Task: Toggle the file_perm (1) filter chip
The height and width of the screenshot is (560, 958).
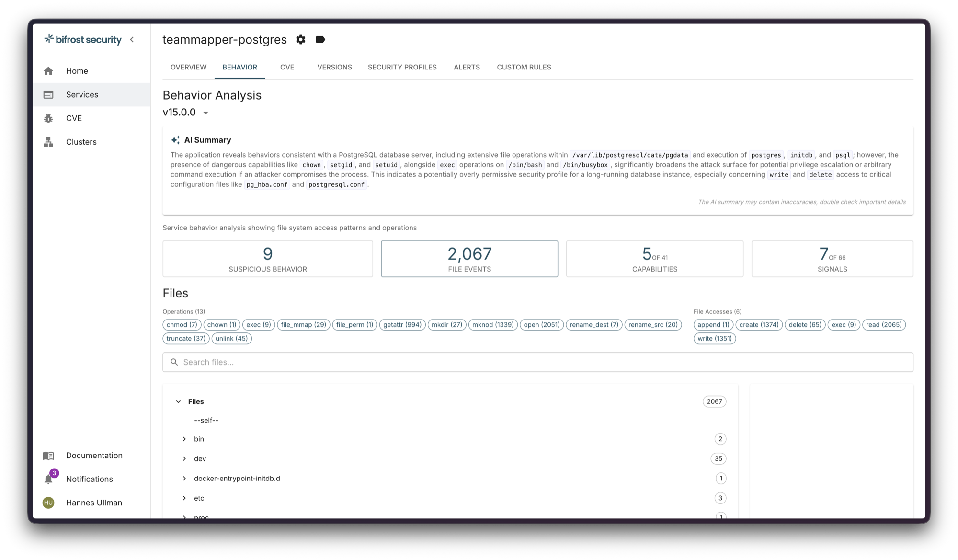Action: 355,325
